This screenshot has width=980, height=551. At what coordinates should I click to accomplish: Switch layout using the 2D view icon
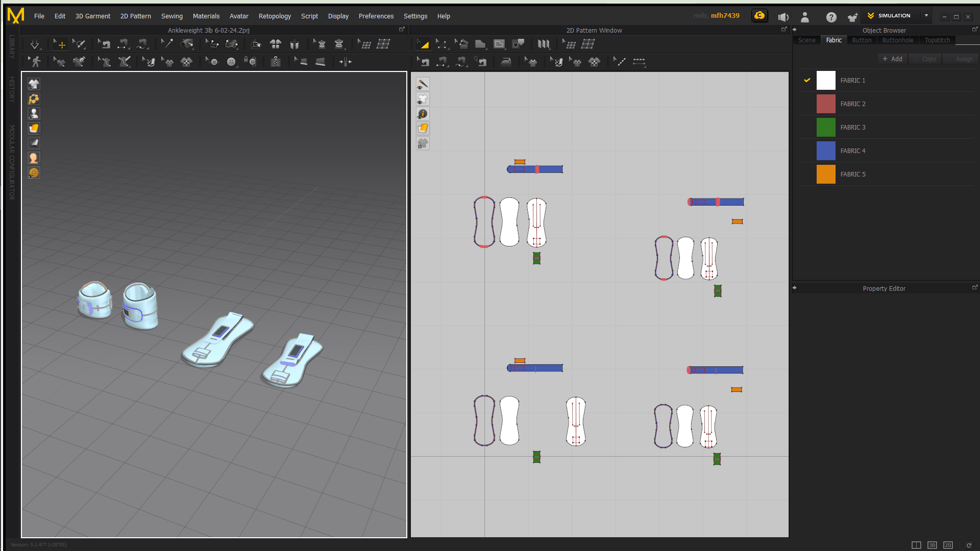pos(948,545)
